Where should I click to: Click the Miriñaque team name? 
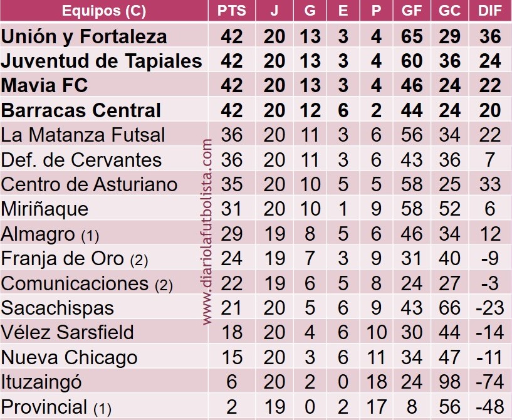pos(44,209)
